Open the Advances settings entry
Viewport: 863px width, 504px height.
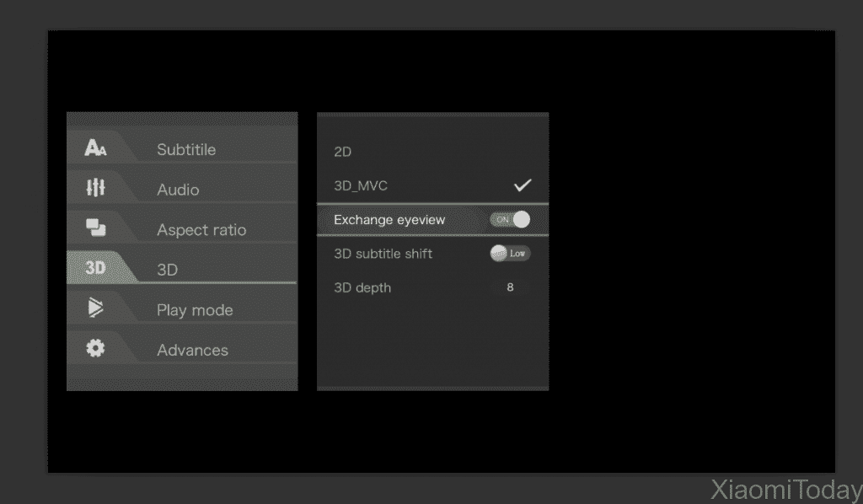192,350
